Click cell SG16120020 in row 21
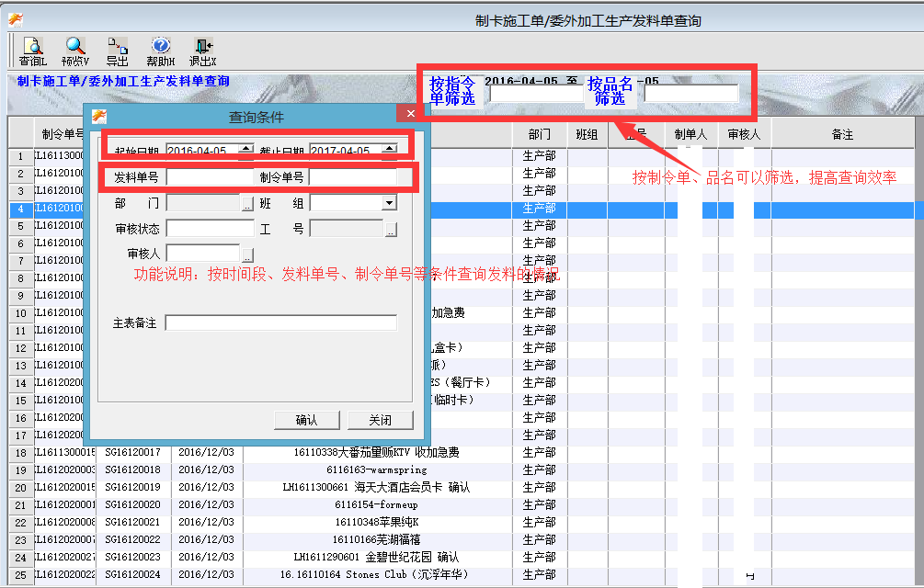Image resolution: width=924 pixels, height=588 pixels. (x=133, y=504)
